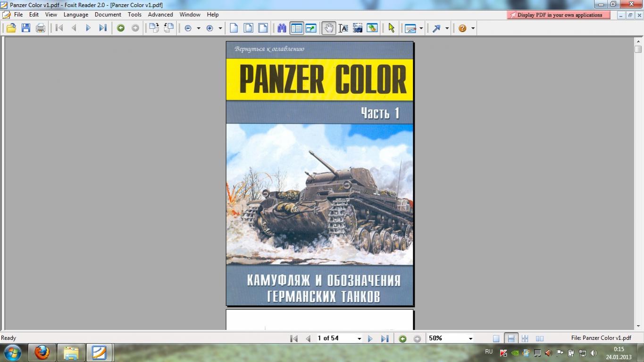Image resolution: width=644 pixels, height=362 pixels.
Task: Open the Tools menu
Action: (x=134, y=15)
